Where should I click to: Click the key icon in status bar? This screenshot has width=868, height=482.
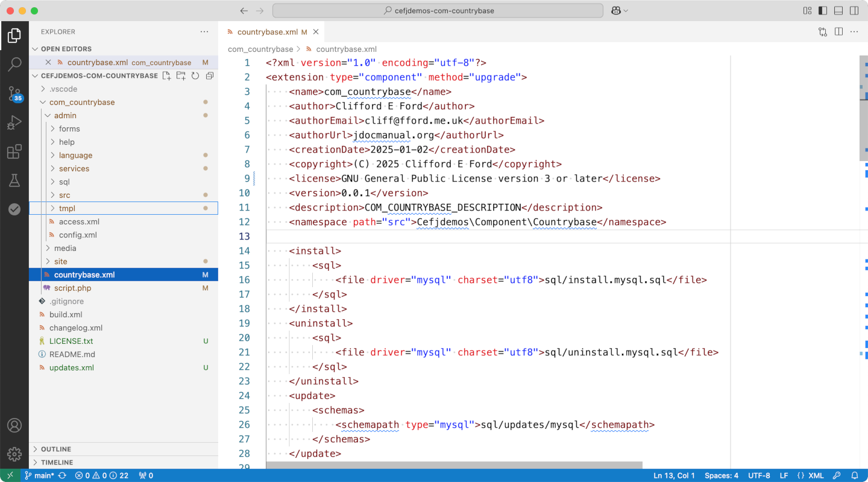point(837,475)
